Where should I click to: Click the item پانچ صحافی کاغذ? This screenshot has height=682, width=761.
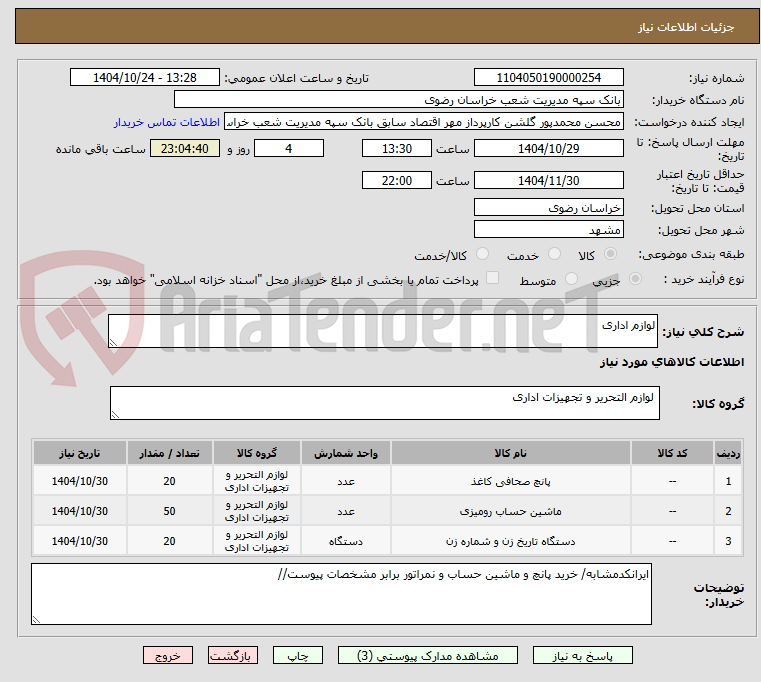coord(511,482)
